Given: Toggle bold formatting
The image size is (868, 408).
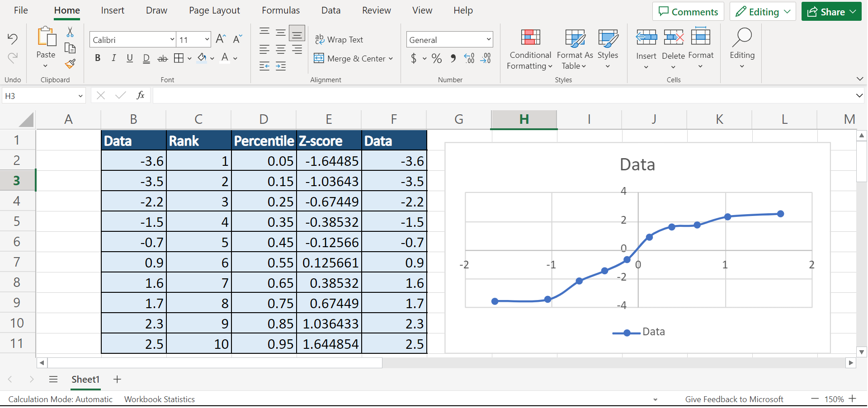Looking at the screenshot, I should tap(98, 58).
